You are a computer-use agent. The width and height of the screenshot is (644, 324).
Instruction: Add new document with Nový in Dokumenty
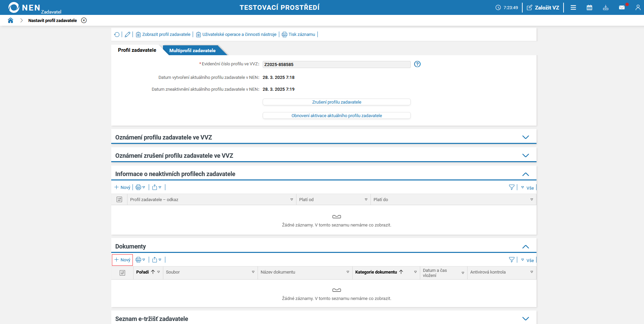click(x=122, y=260)
